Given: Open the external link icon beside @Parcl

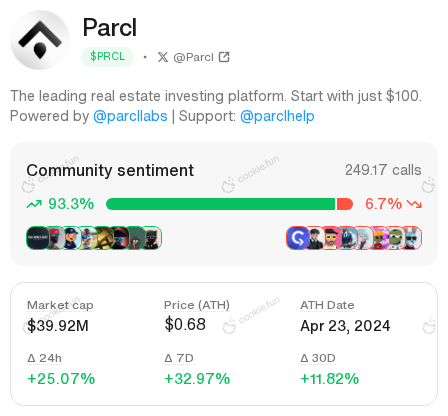Looking at the screenshot, I should coord(224,57).
